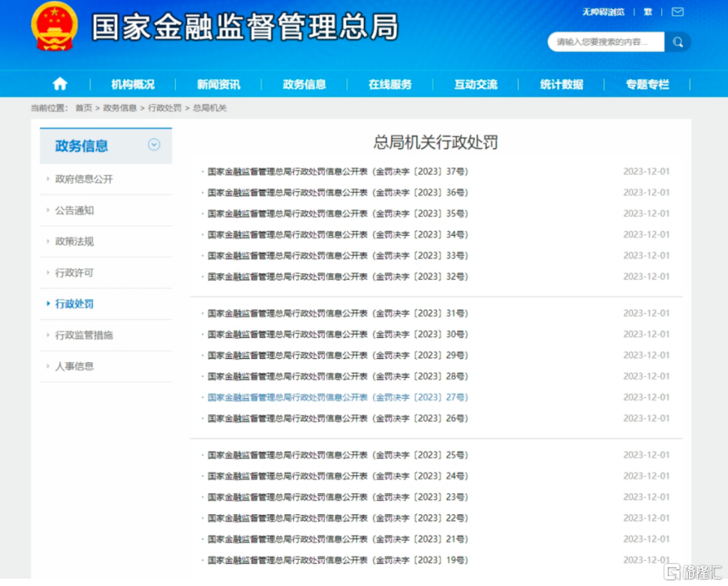This screenshot has height=586, width=728.
Task: Collapse the 政务信息 sidebar chevron
Action: tap(154, 145)
